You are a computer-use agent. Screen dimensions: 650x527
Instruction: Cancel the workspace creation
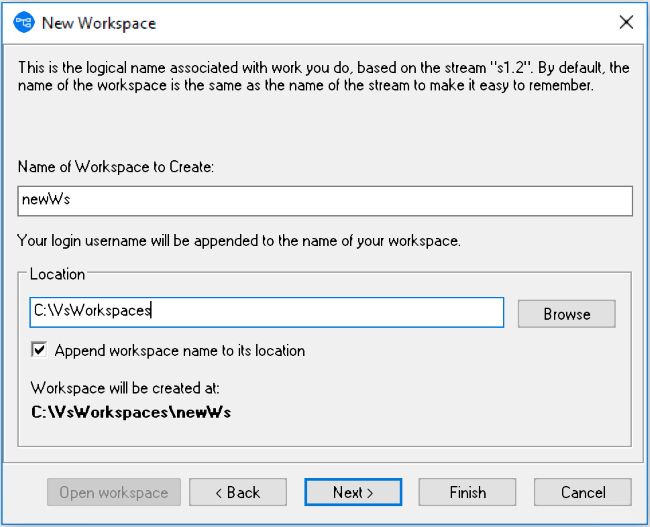point(582,492)
